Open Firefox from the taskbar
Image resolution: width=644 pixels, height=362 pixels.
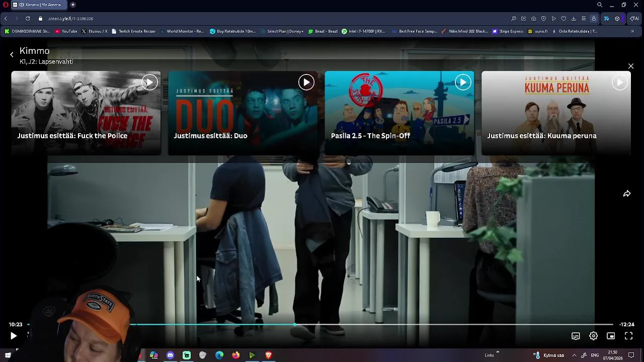click(x=235, y=355)
